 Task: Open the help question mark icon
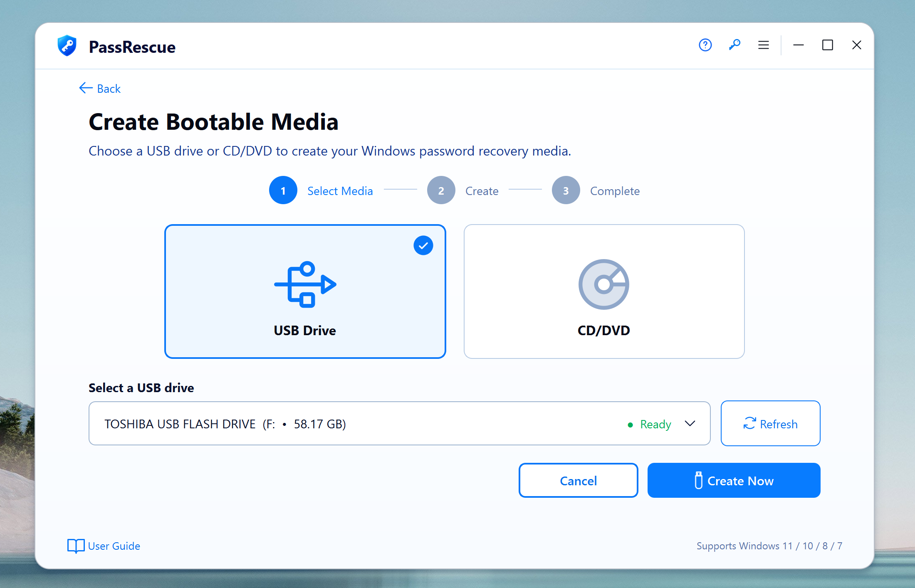[705, 45]
